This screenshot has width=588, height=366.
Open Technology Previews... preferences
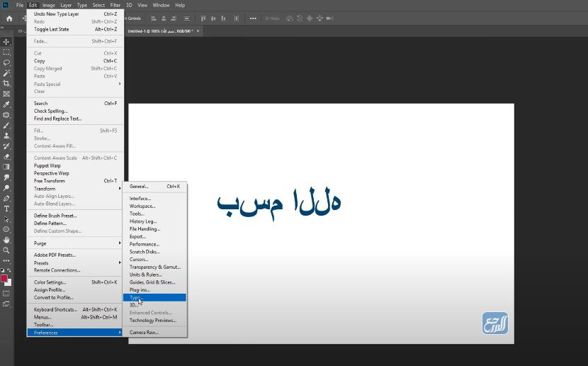click(x=154, y=320)
